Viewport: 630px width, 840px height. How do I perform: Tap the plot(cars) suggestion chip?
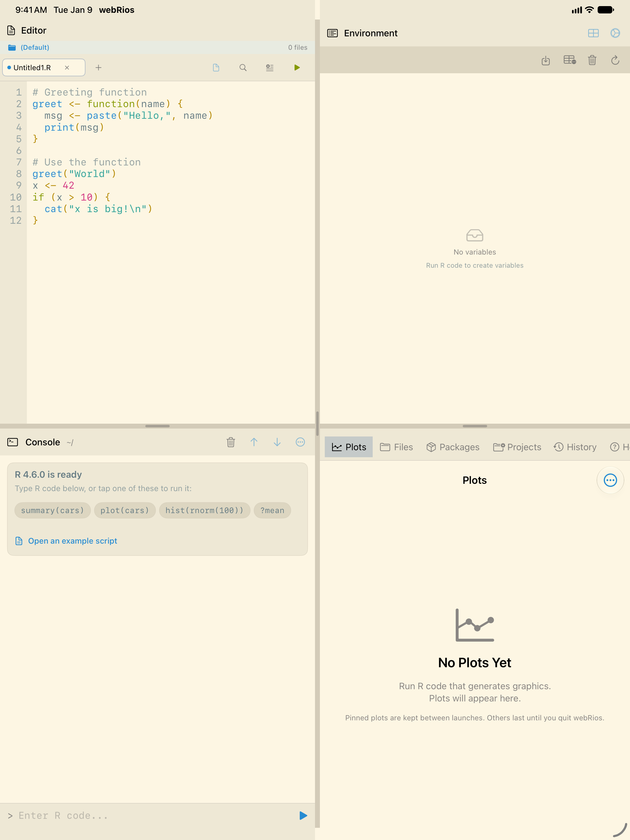125,510
